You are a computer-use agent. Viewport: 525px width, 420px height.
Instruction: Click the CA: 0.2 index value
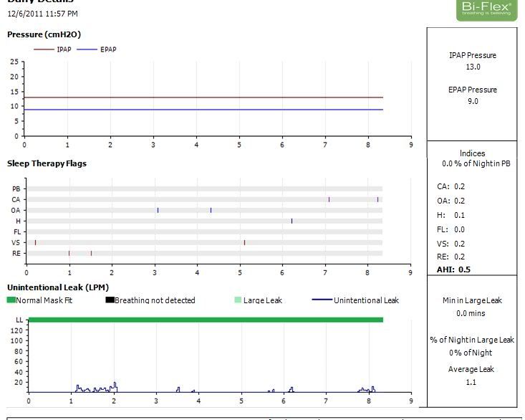[451, 186]
